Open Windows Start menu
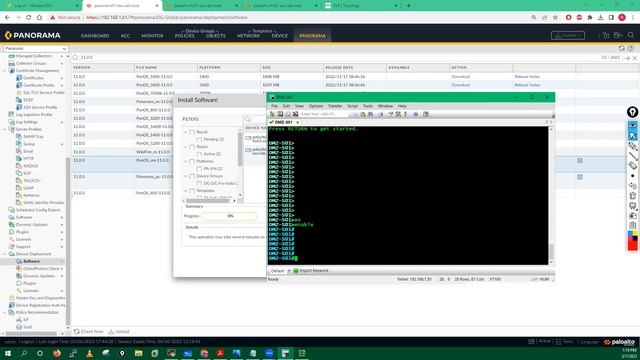640x360 pixels. 8,353
